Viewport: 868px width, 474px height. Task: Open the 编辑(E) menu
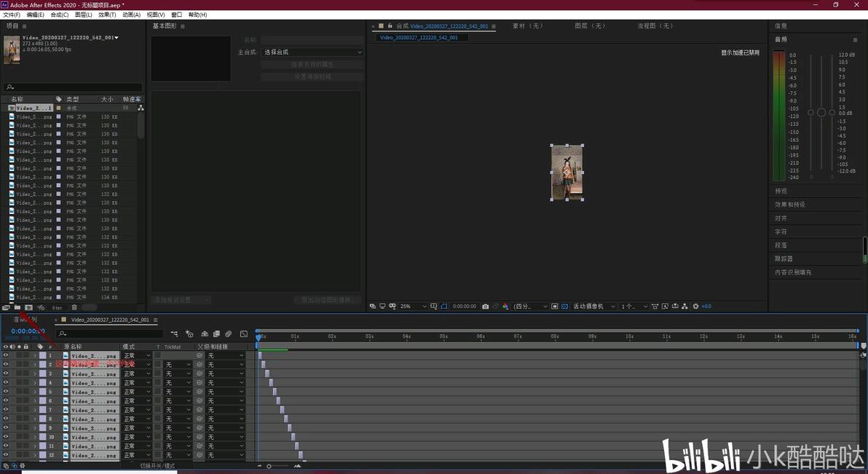pyautogui.click(x=35, y=15)
